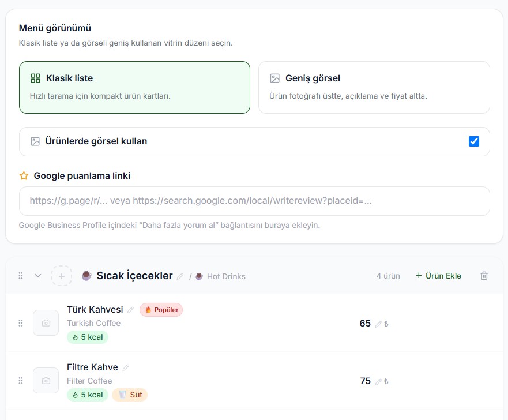Click the Türk Kahvesi row drag handle

(x=21, y=323)
